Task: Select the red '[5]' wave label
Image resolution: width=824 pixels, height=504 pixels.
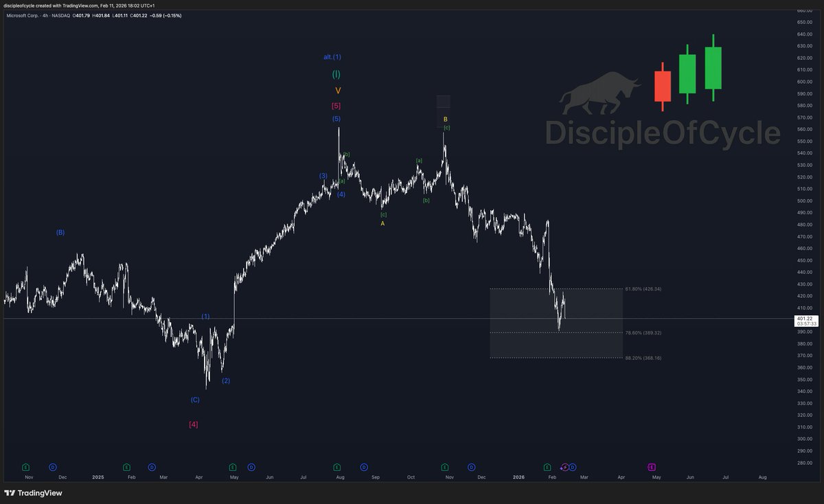Action: [336, 106]
